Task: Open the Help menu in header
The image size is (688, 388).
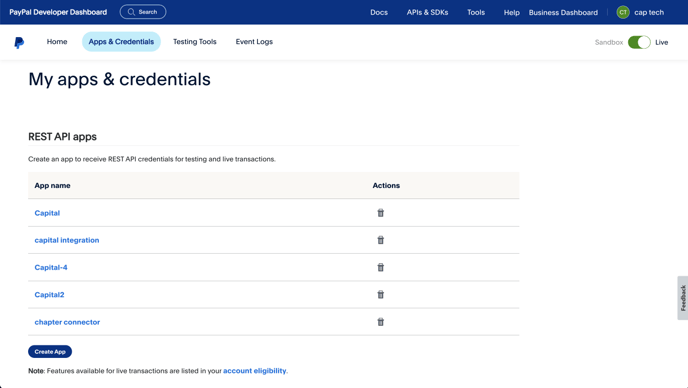Action: coord(512,12)
